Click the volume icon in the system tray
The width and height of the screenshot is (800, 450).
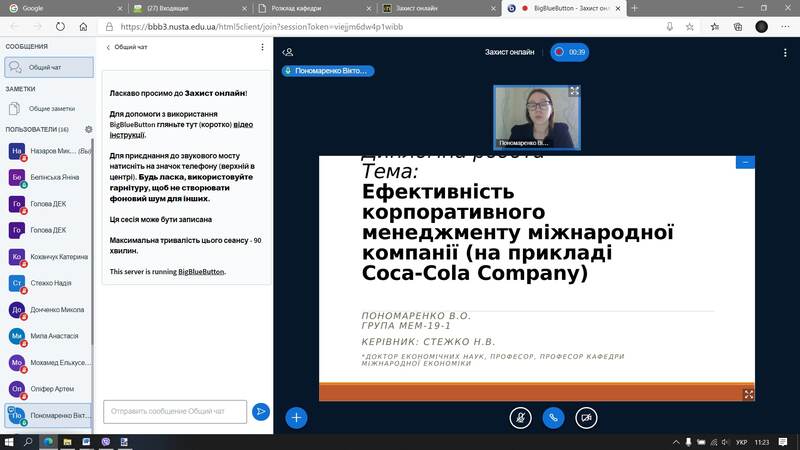[725, 442]
